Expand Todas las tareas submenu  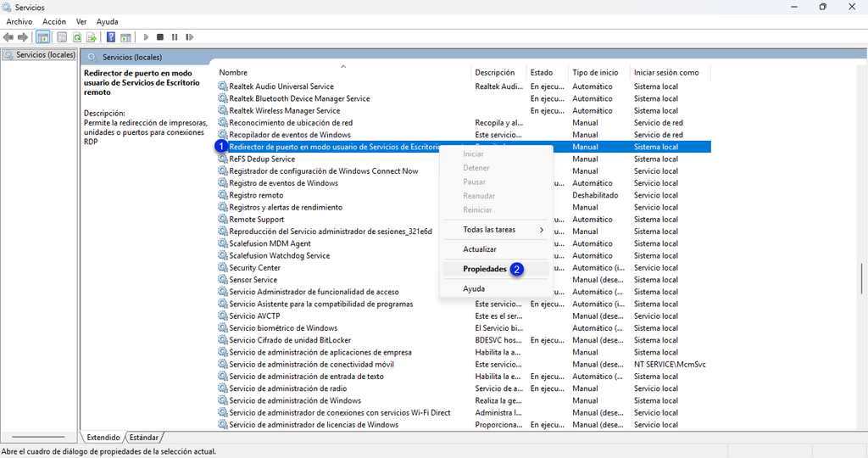(496, 229)
